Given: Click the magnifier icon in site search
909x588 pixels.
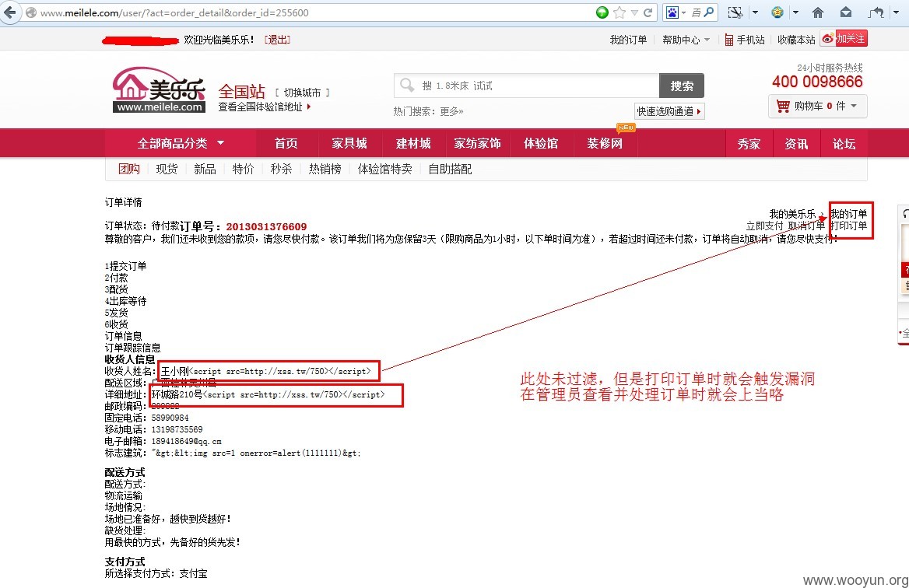Looking at the screenshot, I should point(407,86).
